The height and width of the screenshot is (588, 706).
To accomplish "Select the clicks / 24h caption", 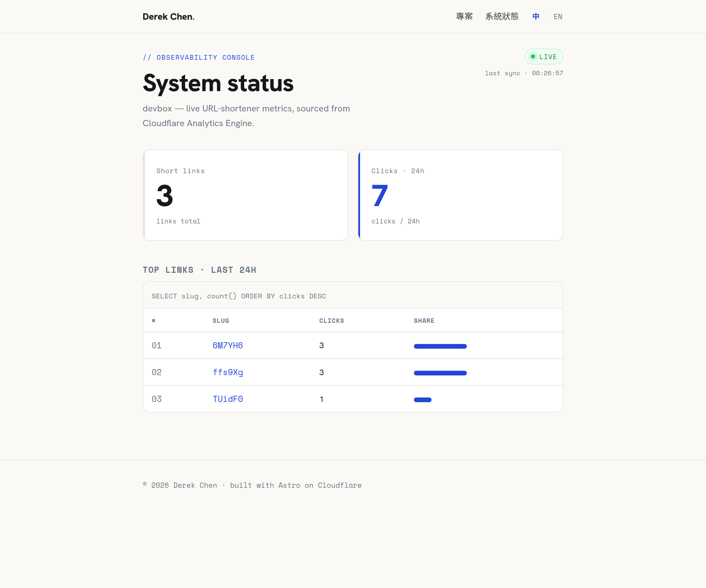I will click(395, 221).
